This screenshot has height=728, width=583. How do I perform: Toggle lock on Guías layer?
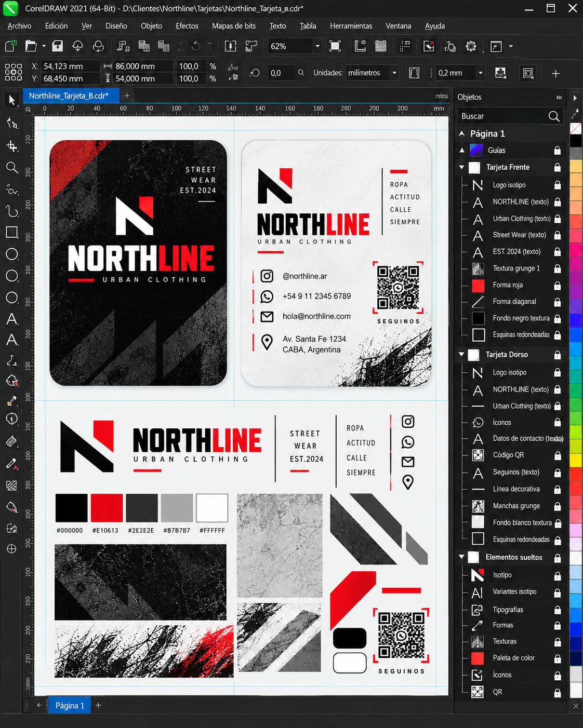click(557, 151)
